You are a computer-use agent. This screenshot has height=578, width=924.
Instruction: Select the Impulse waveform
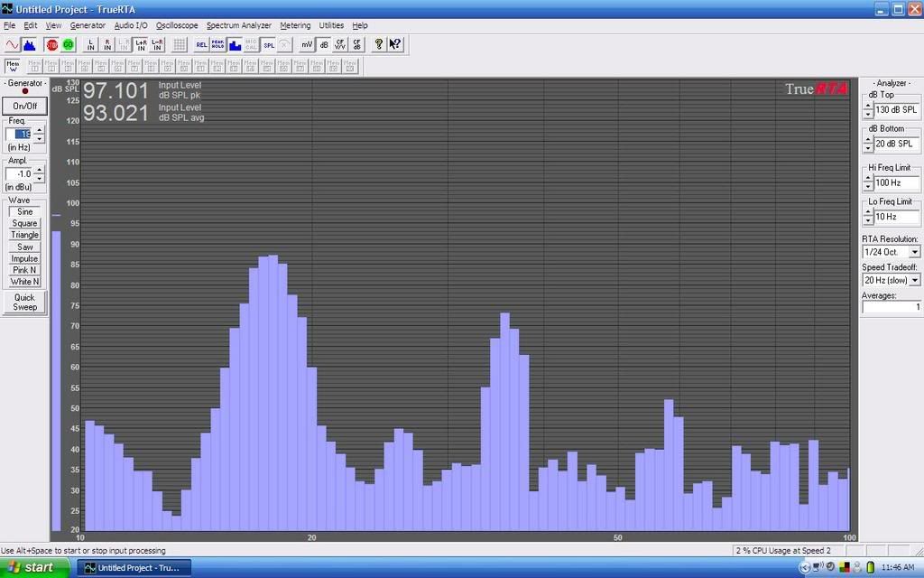(x=24, y=259)
